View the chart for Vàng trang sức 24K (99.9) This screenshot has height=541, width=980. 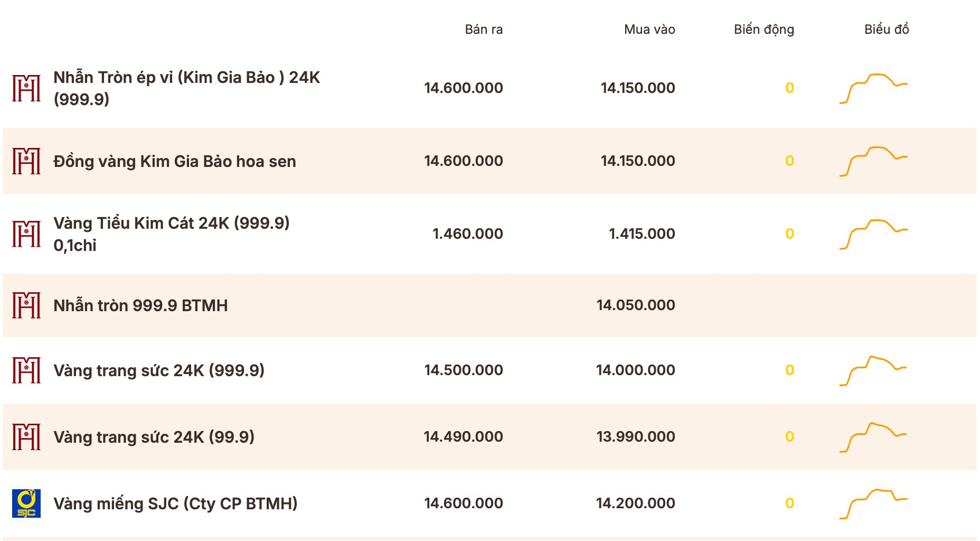click(873, 437)
